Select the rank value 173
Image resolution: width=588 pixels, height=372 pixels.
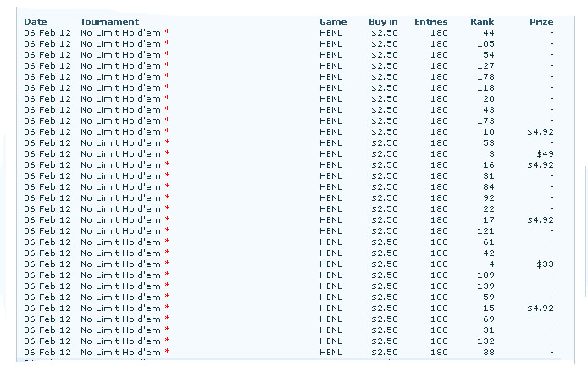[485, 120]
